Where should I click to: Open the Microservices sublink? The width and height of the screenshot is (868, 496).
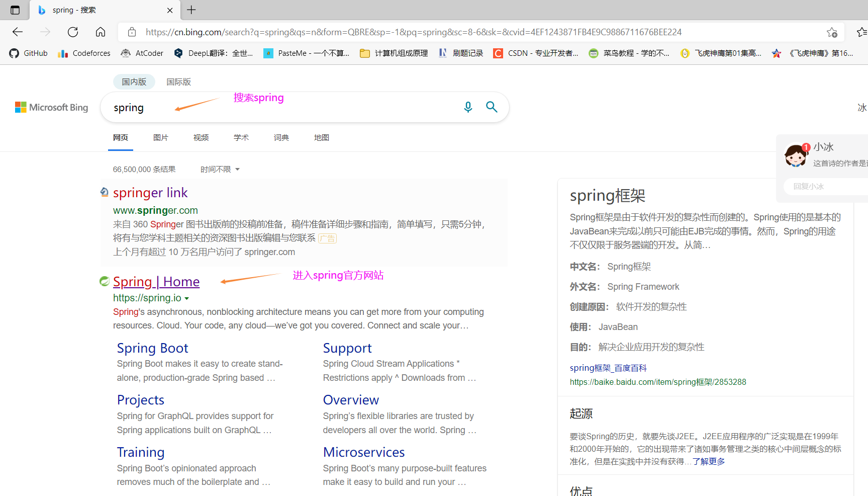[x=364, y=452]
